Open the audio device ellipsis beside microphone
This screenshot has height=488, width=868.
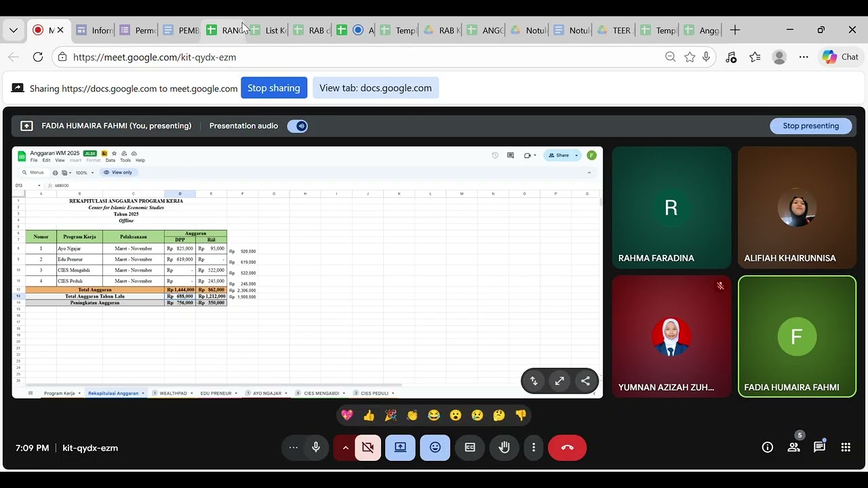coord(293,447)
